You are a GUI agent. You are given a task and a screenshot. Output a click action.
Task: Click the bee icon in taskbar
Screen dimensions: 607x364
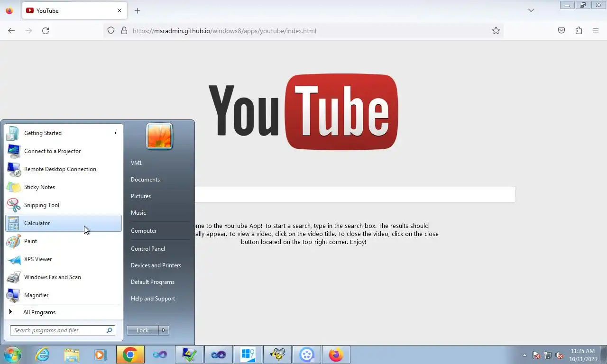[x=277, y=355]
